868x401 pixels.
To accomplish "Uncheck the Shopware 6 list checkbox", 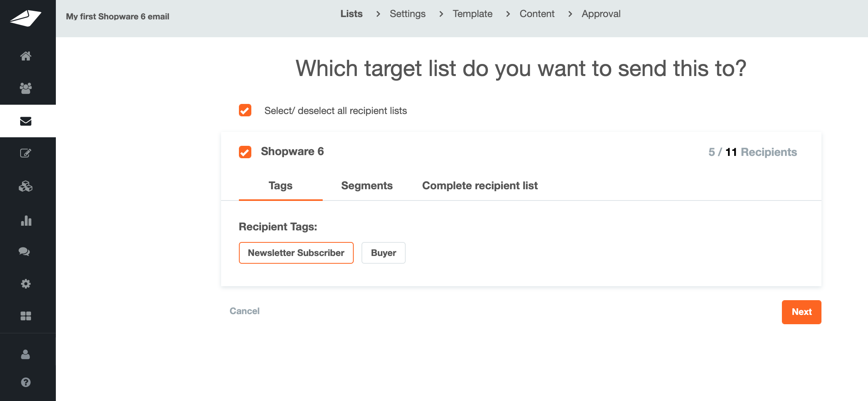I will (x=245, y=152).
